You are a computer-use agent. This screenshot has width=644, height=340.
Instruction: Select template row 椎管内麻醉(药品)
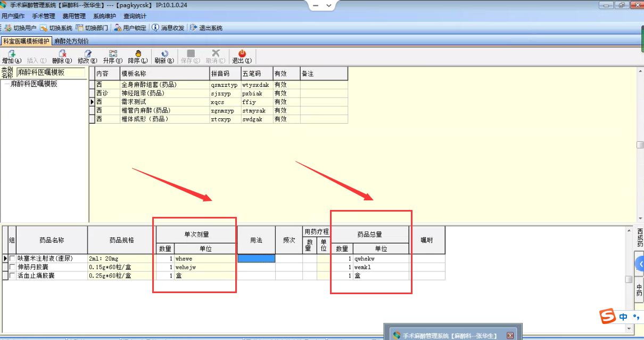point(221,110)
